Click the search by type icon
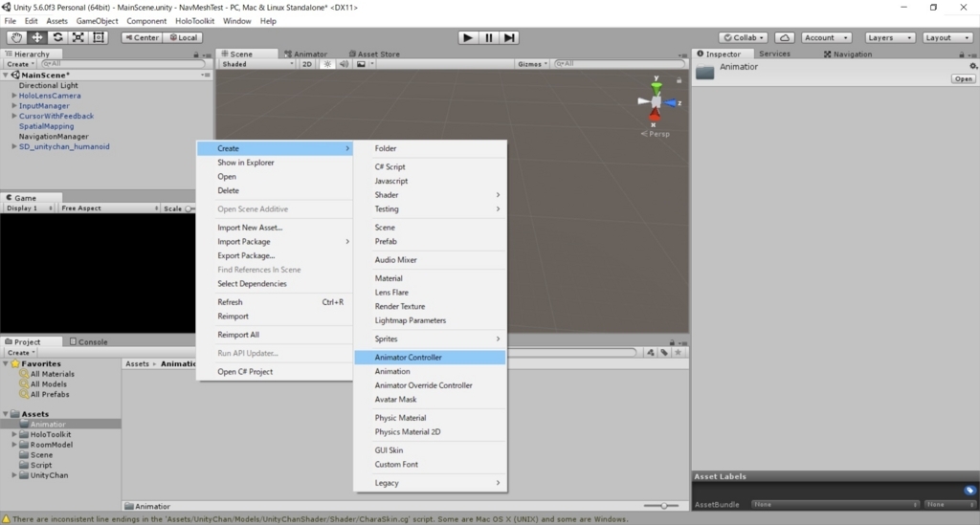The image size is (980, 525). click(x=651, y=353)
